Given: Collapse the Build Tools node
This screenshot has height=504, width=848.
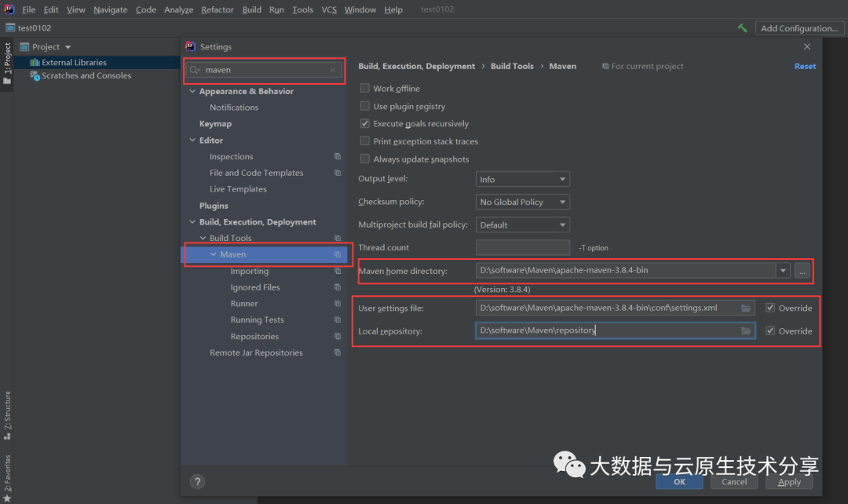Looking at the screenshot, I should [203, 238].
